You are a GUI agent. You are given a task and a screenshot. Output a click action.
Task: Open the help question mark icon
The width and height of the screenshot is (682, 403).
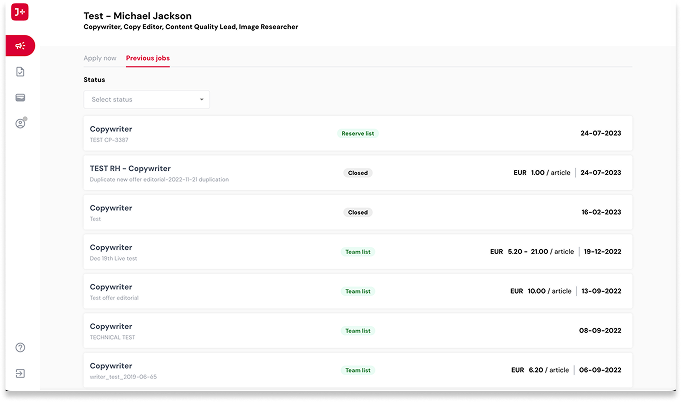click(20, 347)
